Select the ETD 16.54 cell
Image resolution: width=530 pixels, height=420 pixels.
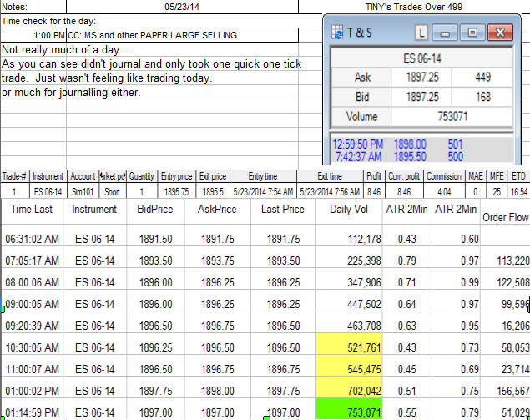pos(519,192)
